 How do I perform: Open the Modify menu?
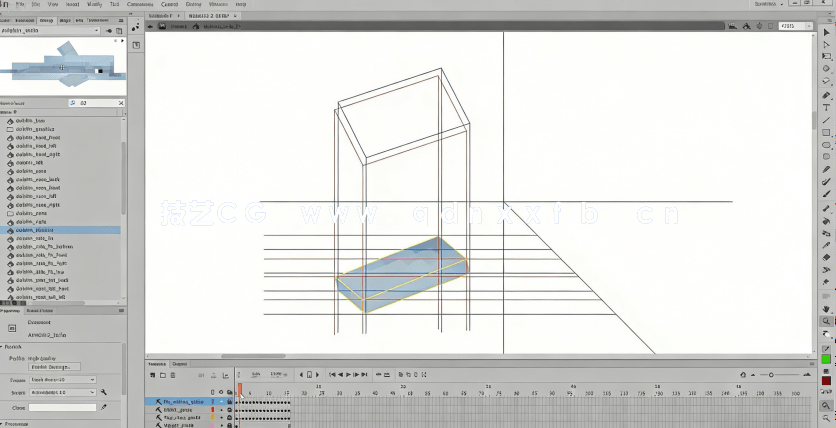pyautogui.click(x=94, y=4)
